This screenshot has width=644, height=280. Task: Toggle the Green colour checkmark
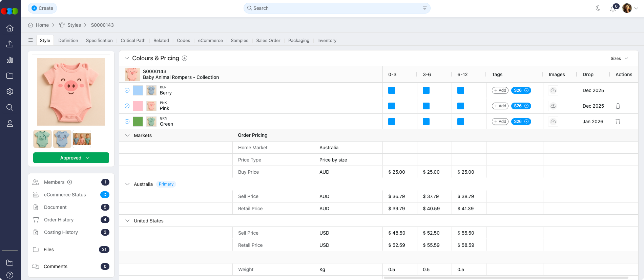127,122
